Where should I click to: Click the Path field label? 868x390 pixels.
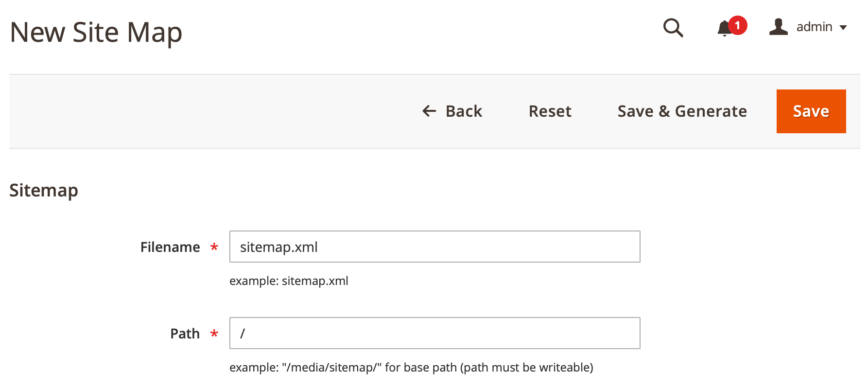pos(185,334)
